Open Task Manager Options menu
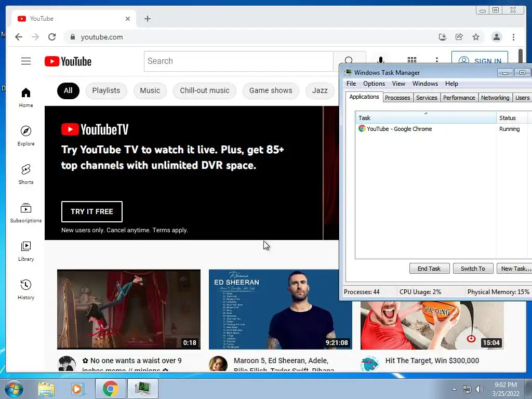 click(374, 84)
